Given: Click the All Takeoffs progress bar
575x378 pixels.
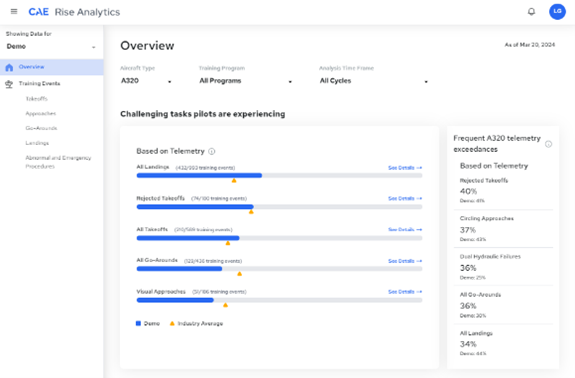Looking at the screenshot, I should [279, 238].
